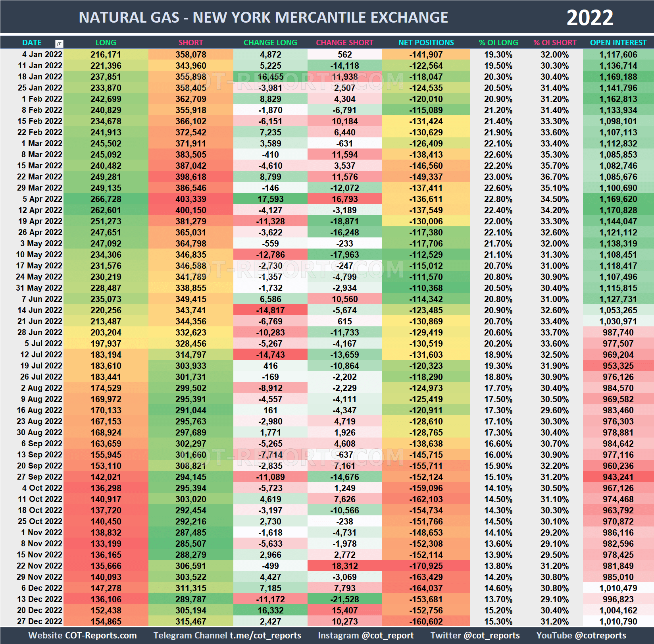This screenshot has width=654, height=644.
Task: Click the CHANGE SHORT column header
Action: pos(344,42)
